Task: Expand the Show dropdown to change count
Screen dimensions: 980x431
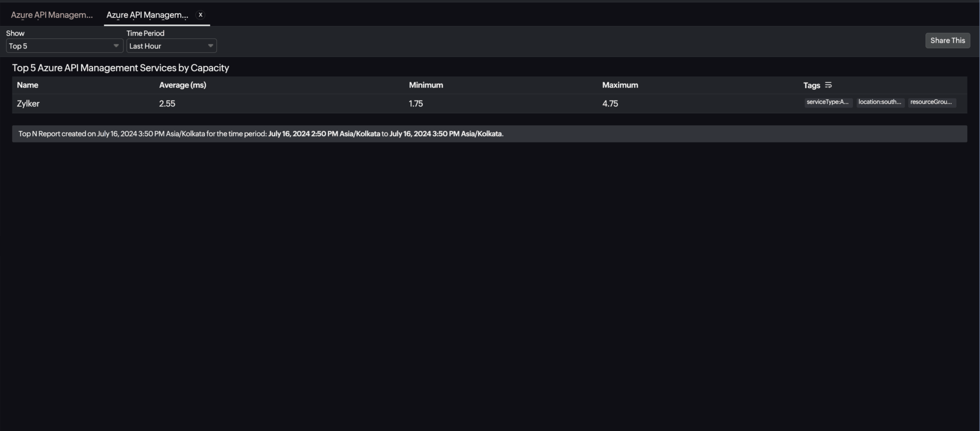Action: (x=62, y=45)
